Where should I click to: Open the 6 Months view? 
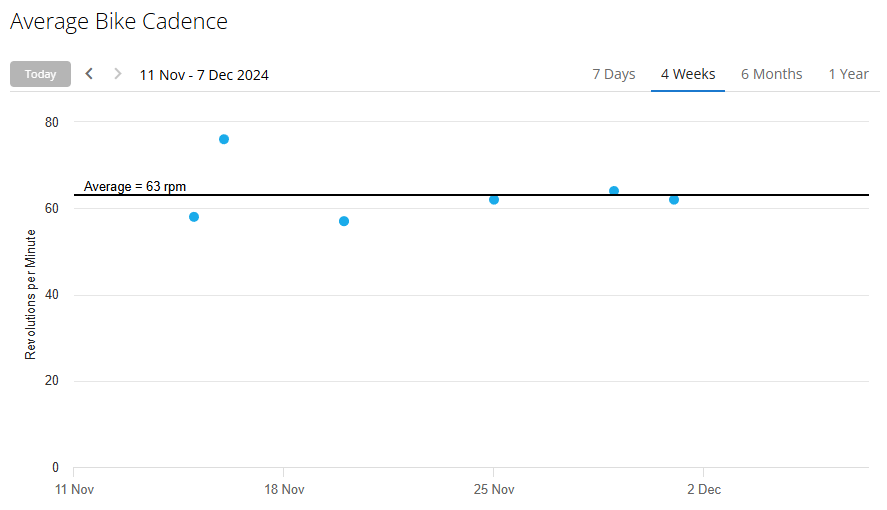[771, 74]
